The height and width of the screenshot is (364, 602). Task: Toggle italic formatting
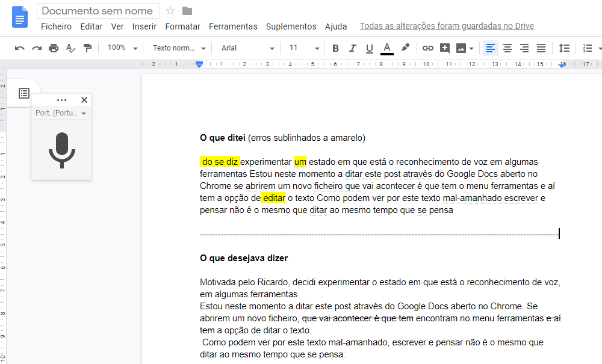pyautogui.click(x=353, y=48)
